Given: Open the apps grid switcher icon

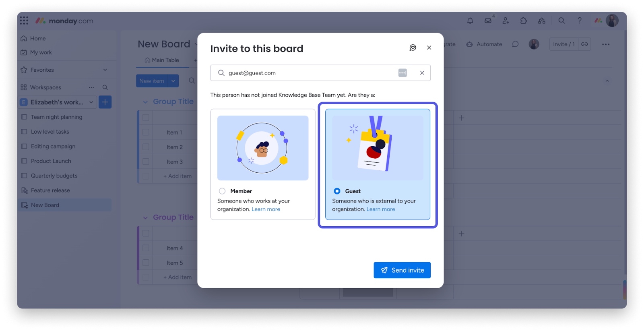Looking at the screenshot, I should (x=24, y=21).
